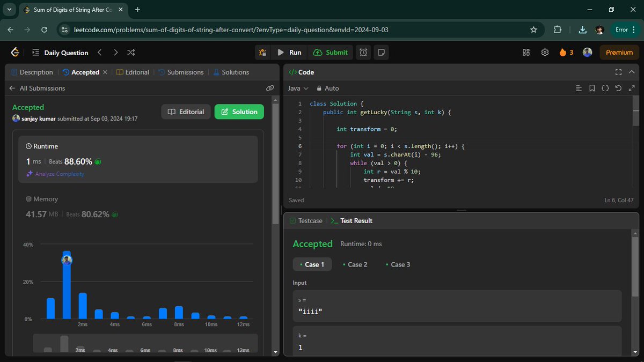Open the browser extensions puzzle icon

click(x=557, y=30)
